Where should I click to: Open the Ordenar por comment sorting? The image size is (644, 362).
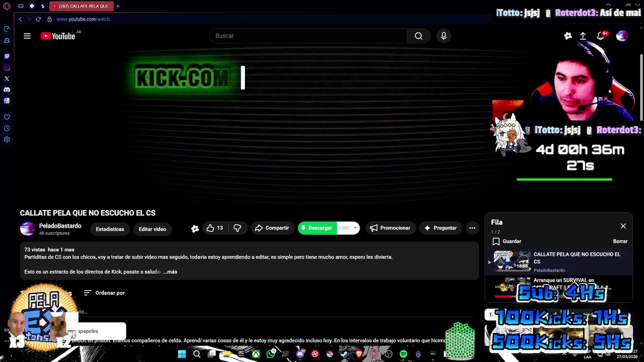[105, 293]
